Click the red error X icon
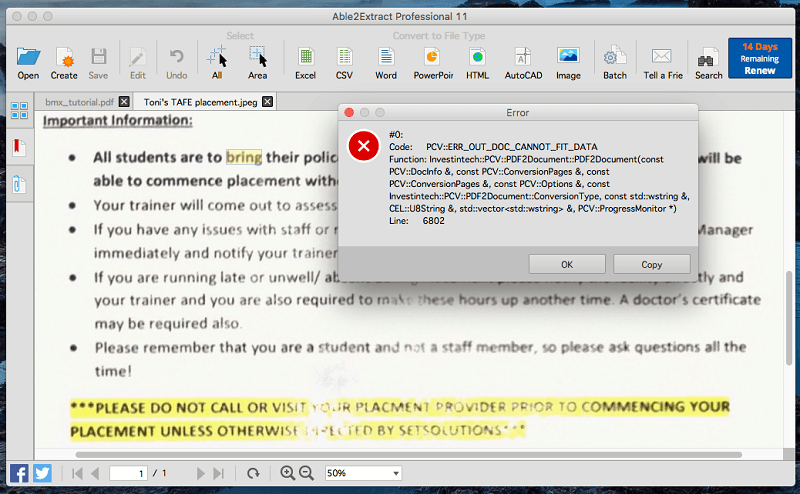 tap(363, 146)
